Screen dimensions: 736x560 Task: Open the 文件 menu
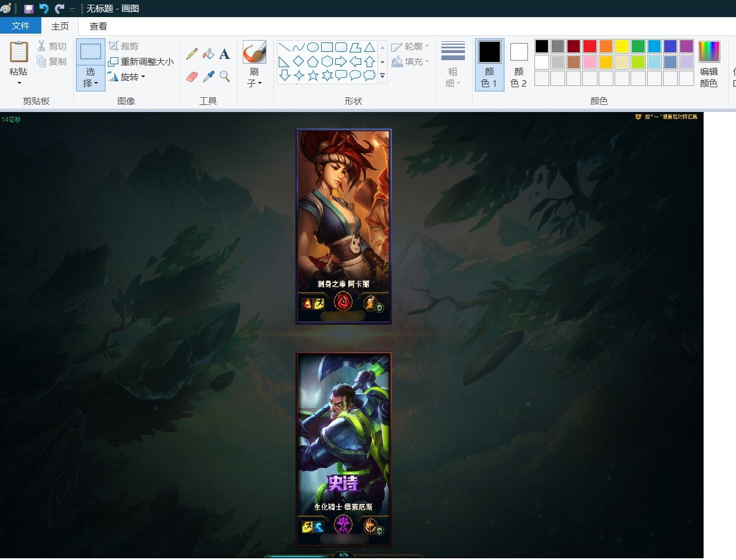pyautogui.click(x=21, y=26)
